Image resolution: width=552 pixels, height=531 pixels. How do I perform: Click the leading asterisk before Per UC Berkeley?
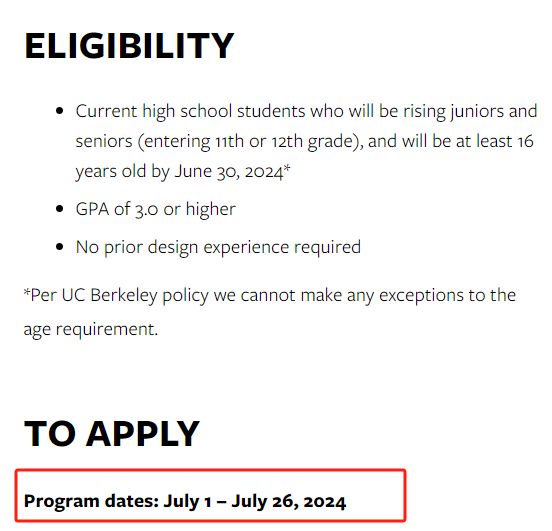tap(27, 292)
